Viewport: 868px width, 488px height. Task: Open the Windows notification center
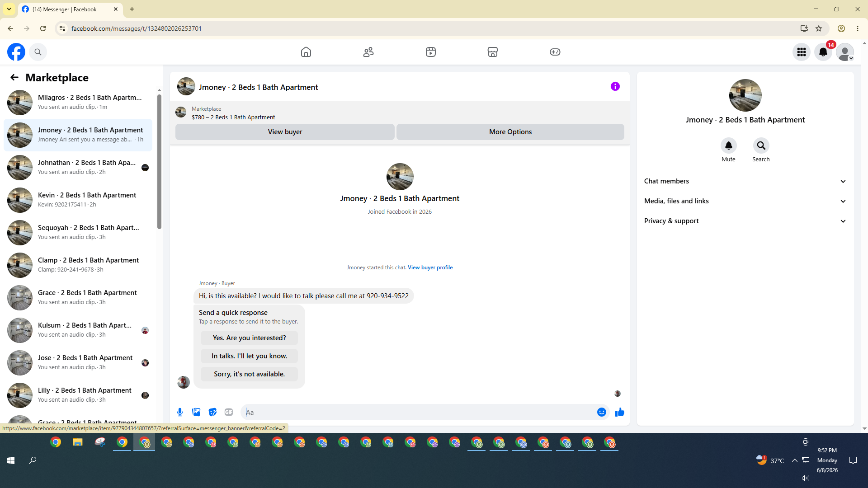click(853, 460)
